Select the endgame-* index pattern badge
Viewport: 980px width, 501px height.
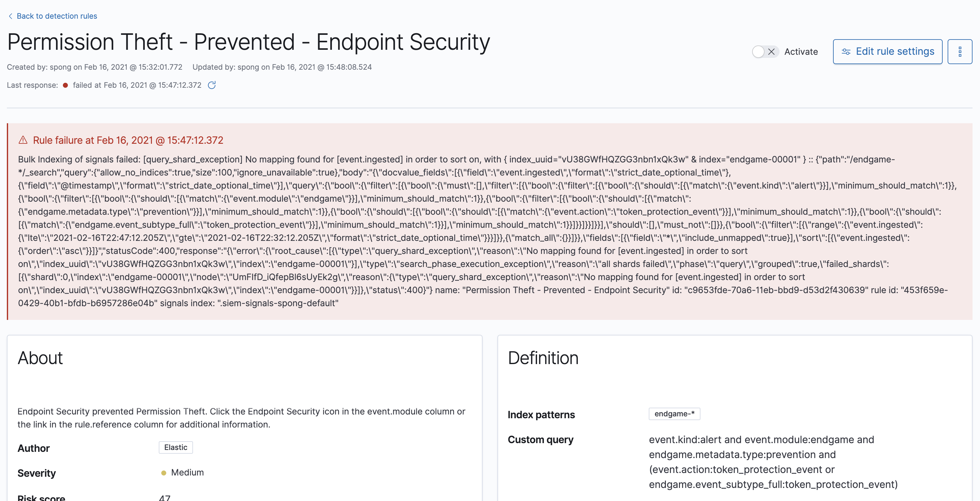coord(674,414)
